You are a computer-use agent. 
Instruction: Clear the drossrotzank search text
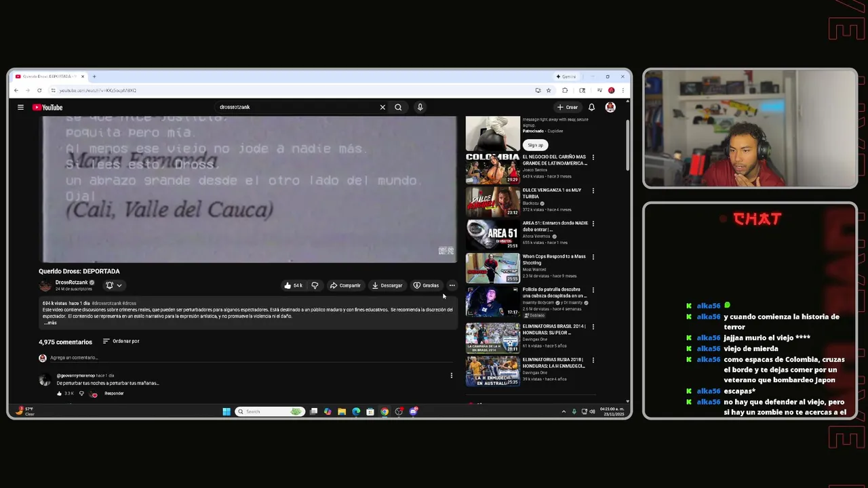[382, 107]
